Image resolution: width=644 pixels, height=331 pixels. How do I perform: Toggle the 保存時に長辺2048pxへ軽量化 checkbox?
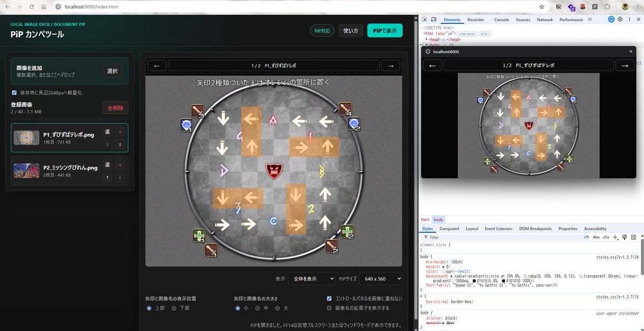tap(14, 92)
